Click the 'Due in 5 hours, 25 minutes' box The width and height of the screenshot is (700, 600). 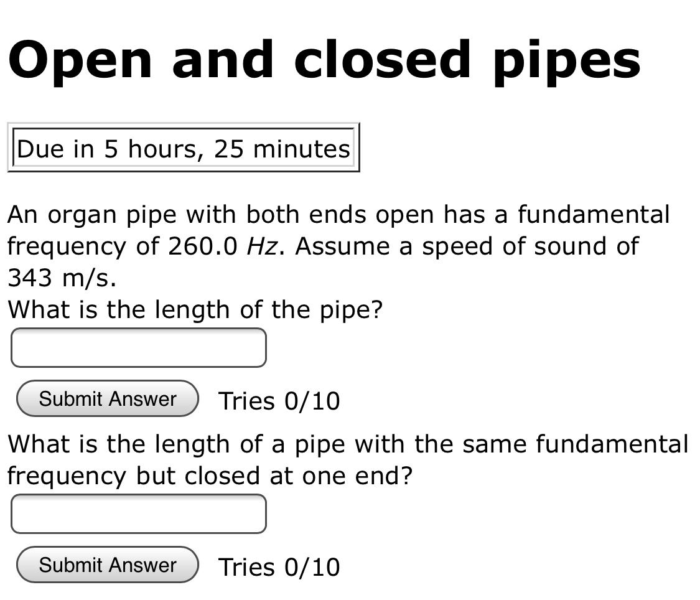[x=184, y=148]
